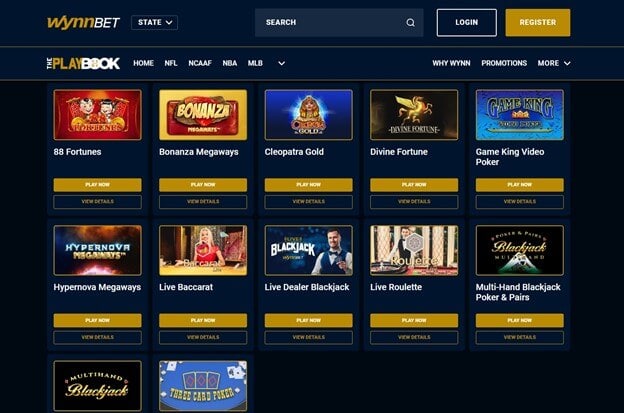Click the Live Roulette game image
This screenshot has height=413, width=624.
[x=414, y=250]
